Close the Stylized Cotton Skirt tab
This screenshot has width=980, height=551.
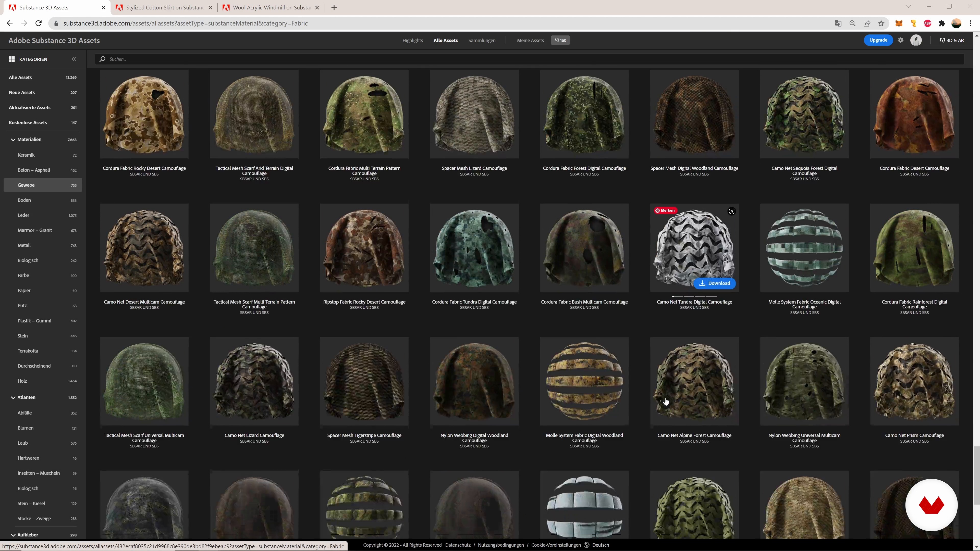(x=210, y=8)
